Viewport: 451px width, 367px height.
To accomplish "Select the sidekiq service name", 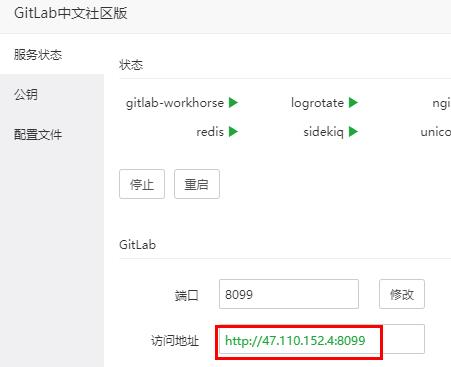I will [x=323, y=132].
